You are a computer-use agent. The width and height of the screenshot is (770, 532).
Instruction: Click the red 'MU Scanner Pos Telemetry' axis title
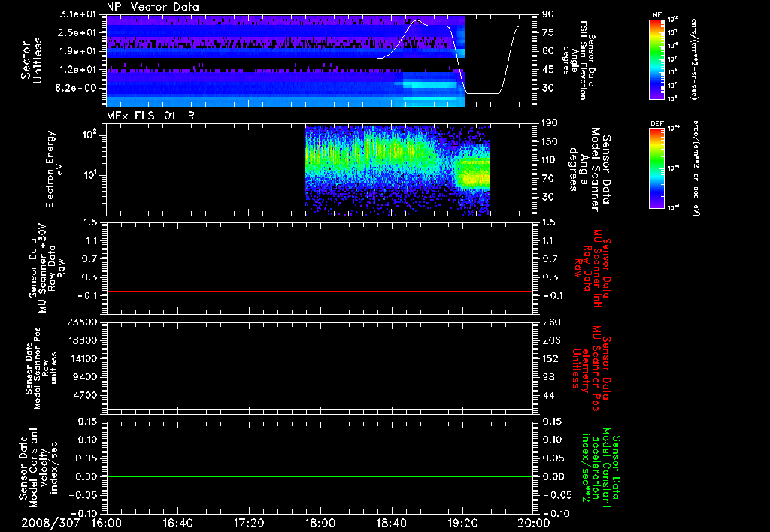click(591, 368)
